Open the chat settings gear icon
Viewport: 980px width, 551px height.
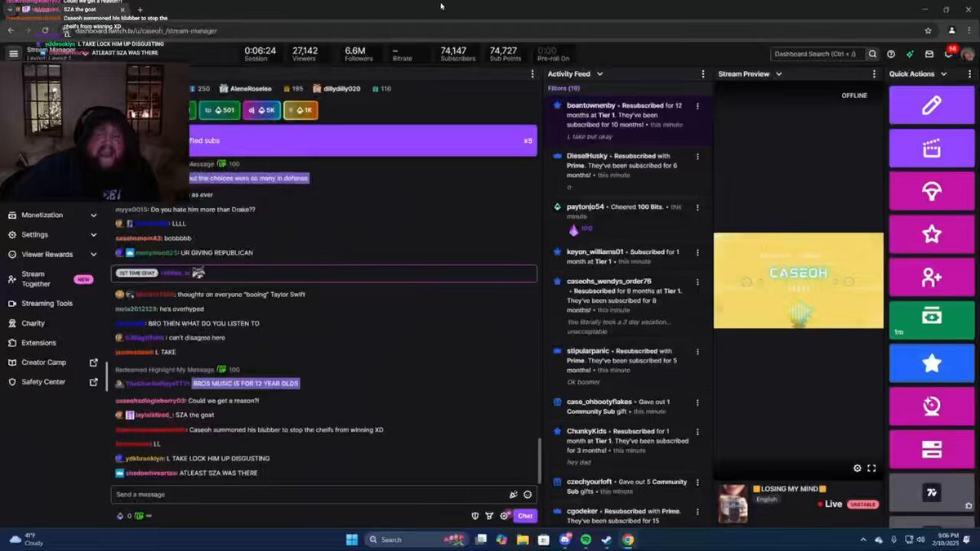pyautogui.click(x=505, y=516)
